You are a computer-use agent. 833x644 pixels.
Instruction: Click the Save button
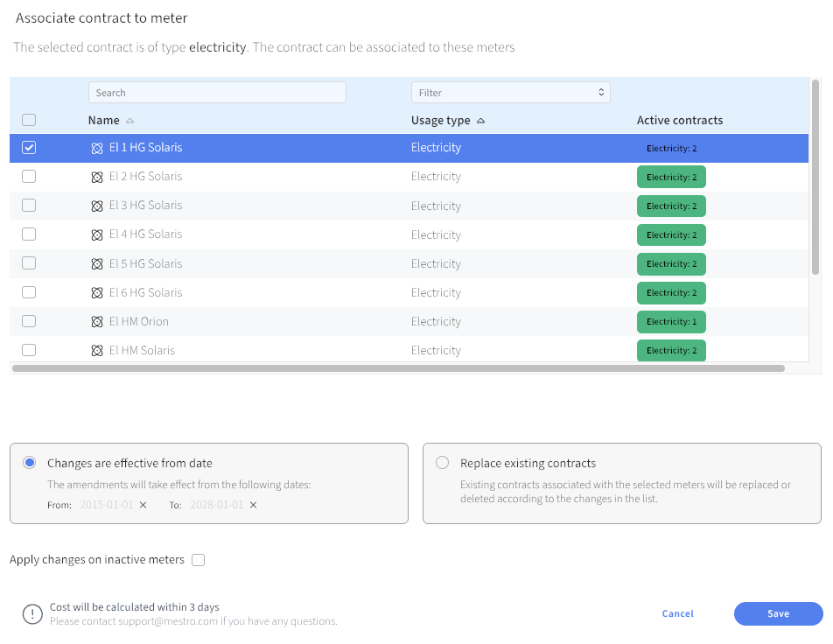coord(778,613)
